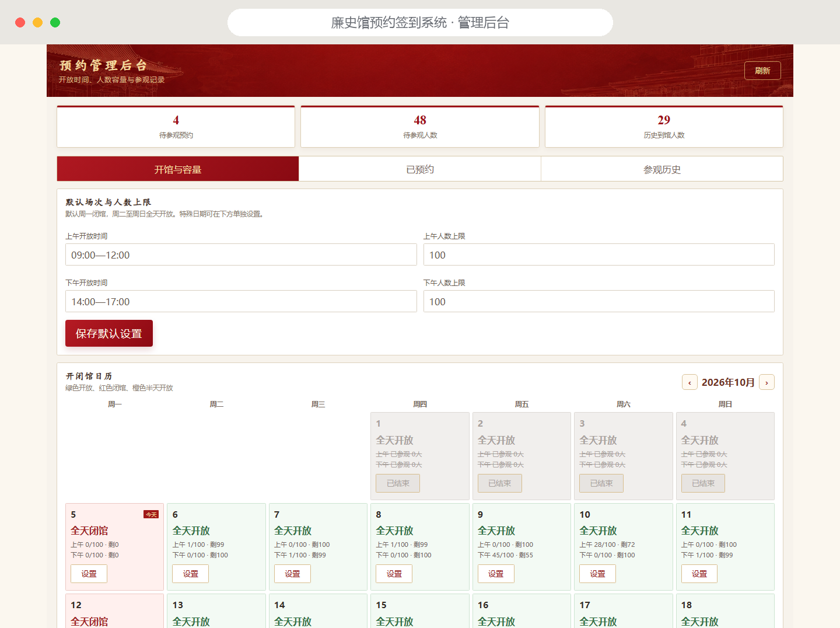The image size is (840, 628).
Task: Click 下午 45/100 · 剩55 text
Action: tap(505, 555)
